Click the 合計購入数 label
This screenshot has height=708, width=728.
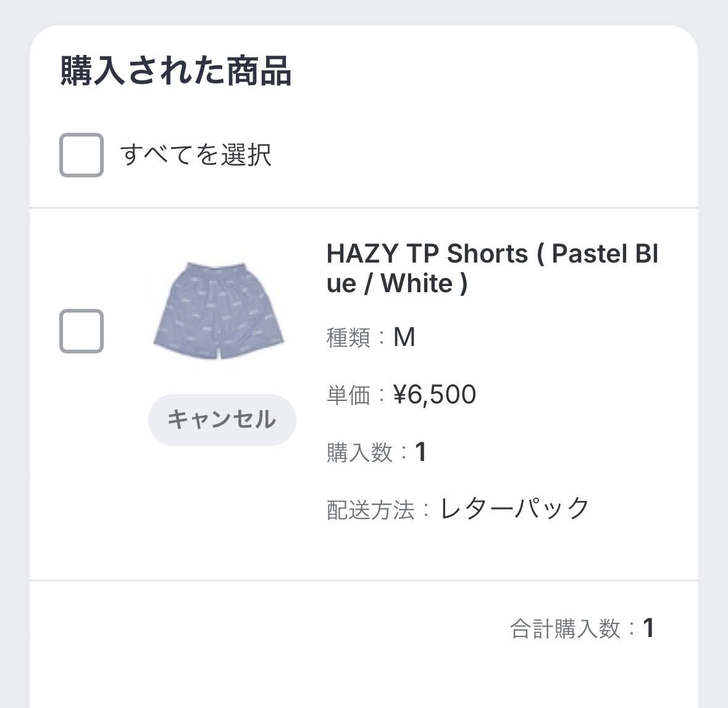[x=564, y=629]
